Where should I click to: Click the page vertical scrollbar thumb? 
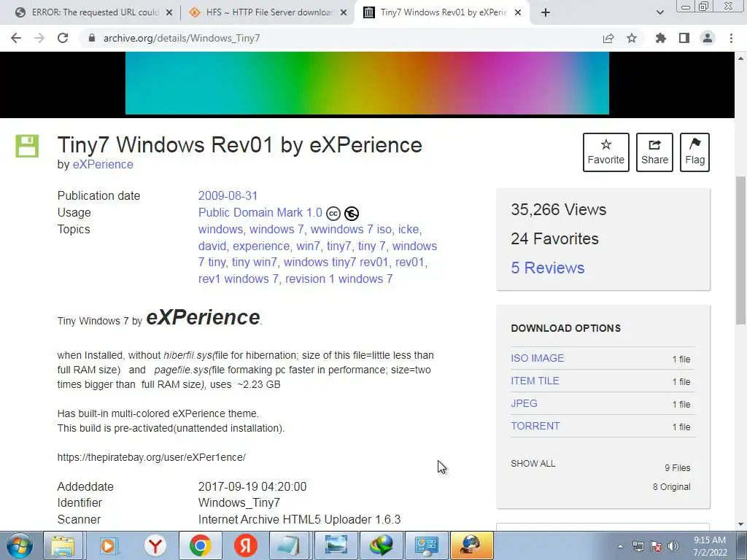pyautogui.click(x=741, y=250)
